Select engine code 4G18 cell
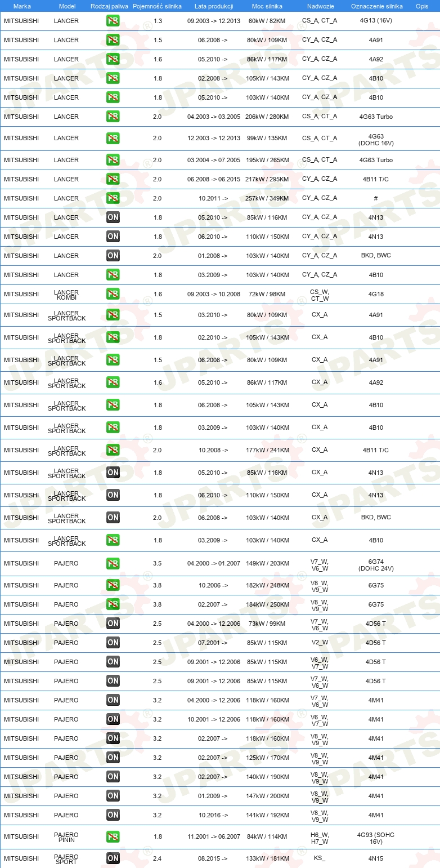This screenshot has height=868, width=440. pyautogui.click(x=376, y=294)
